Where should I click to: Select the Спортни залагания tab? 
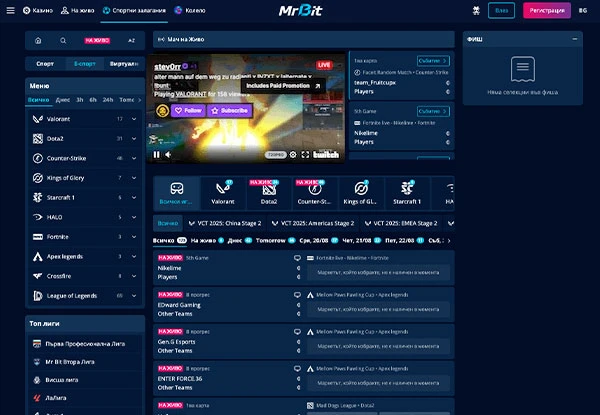[x=134, y=10]
